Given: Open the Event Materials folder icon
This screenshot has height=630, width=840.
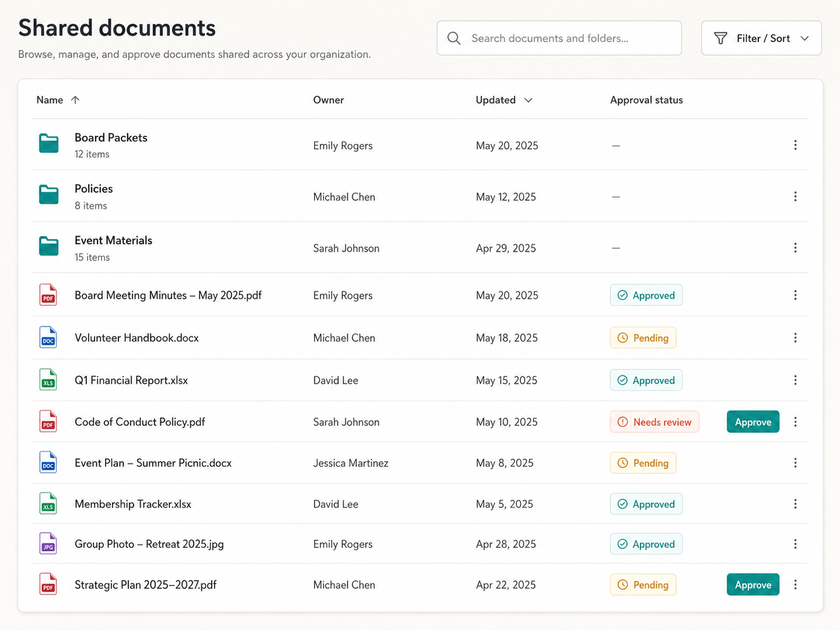Looking at the screenshot, I should (x=49, y=246).
